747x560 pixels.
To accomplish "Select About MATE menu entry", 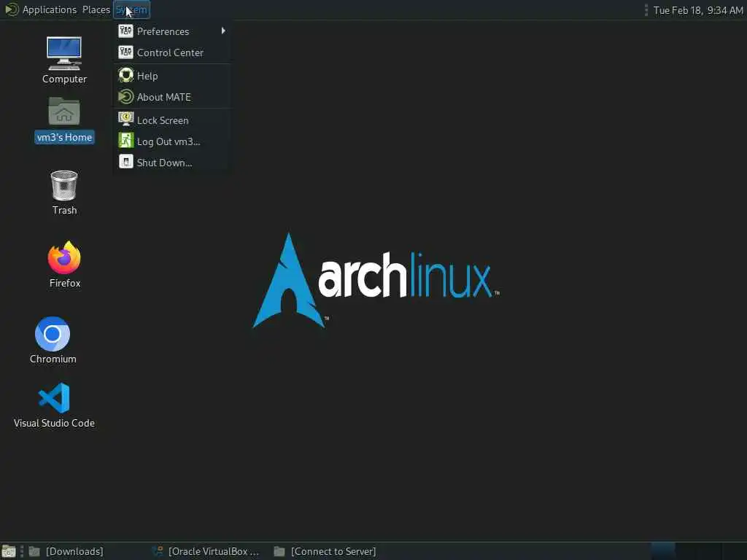I will point(172,97).
